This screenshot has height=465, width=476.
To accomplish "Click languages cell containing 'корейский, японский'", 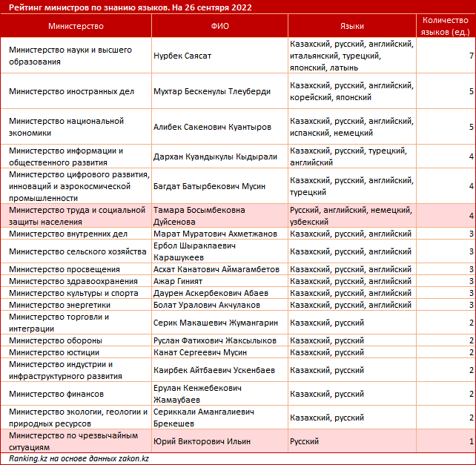I will click(x=351, y=91).
